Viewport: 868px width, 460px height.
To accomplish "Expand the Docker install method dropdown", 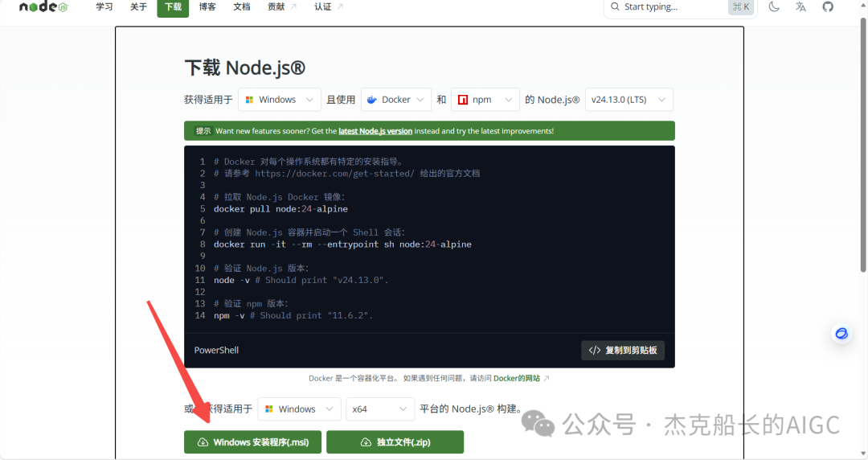I will [x=395, y=100].
